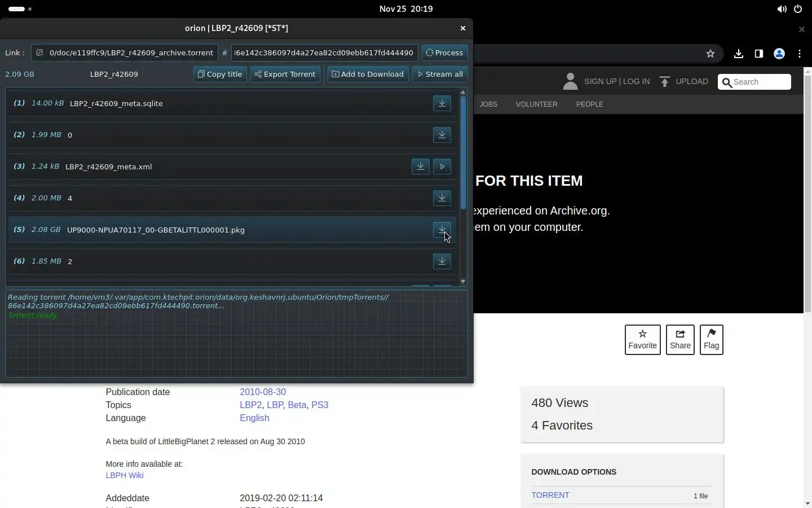Image resolution: width=812 pixels, height=508 pixels.
Task: Click the Process button
Action: (x=444, y=52)
